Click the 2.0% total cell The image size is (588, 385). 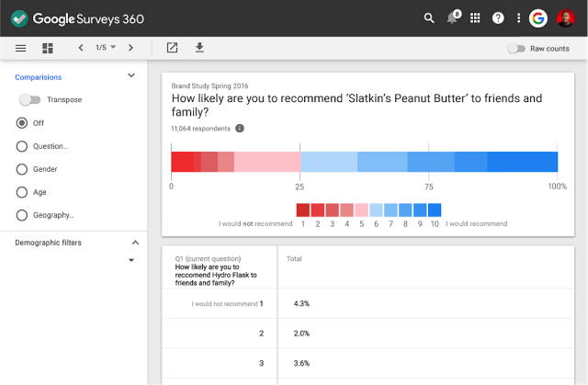point(301,334)
